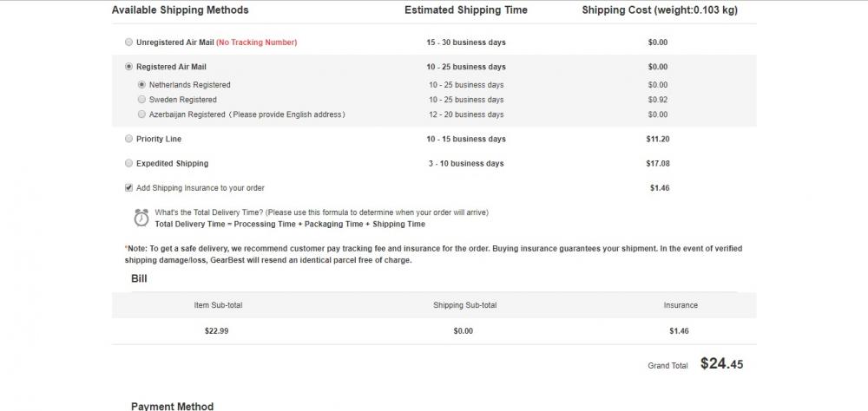Click the Shipping Sub-total column header

click(465, 305)
